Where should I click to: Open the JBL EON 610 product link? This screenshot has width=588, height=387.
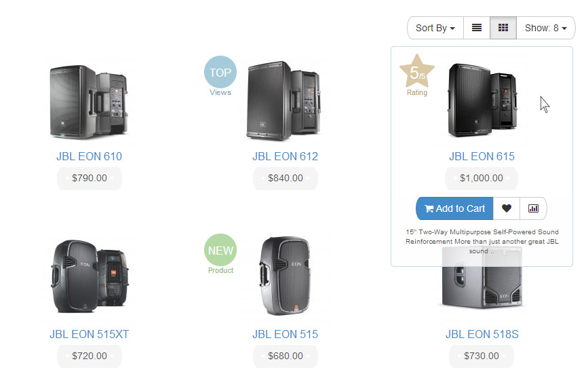pos(89,156)
